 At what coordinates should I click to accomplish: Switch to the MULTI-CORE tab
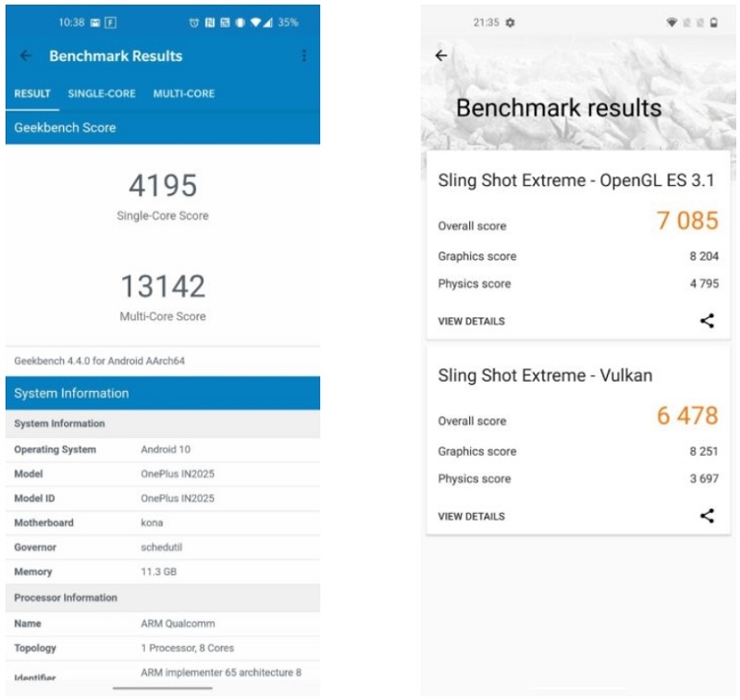(x=184, y=93)
